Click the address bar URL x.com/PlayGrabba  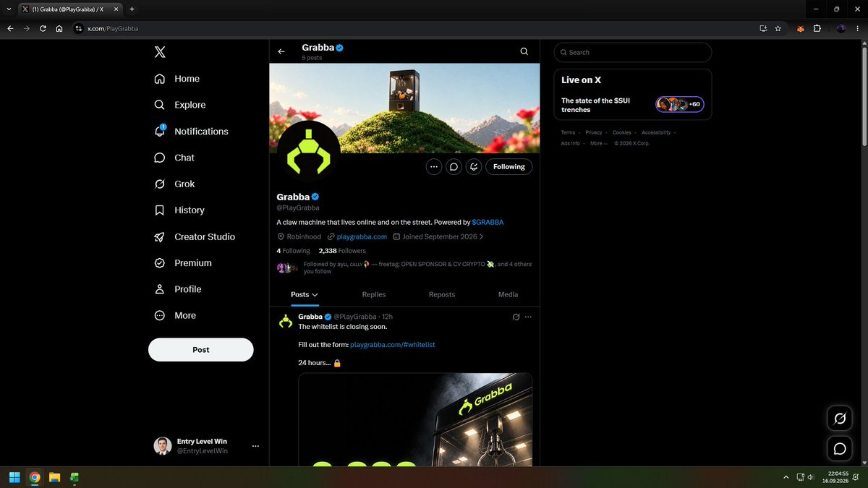[x=113, y=28]
